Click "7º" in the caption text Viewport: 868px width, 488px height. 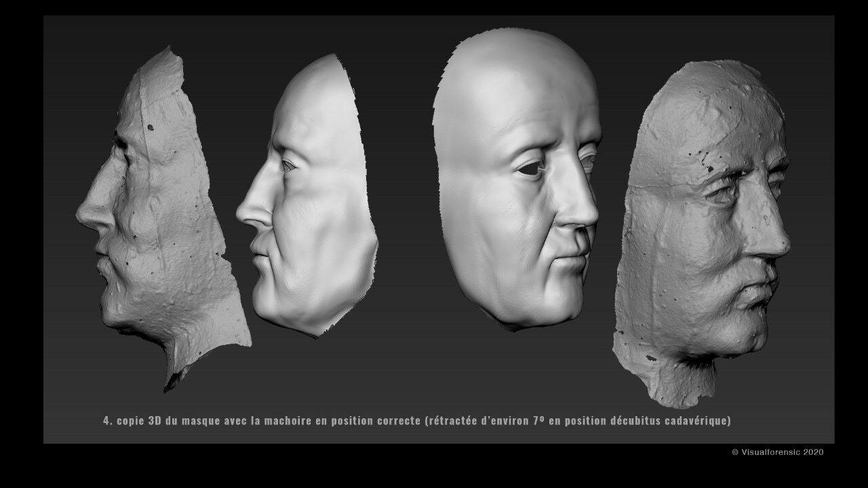[539, 421]
